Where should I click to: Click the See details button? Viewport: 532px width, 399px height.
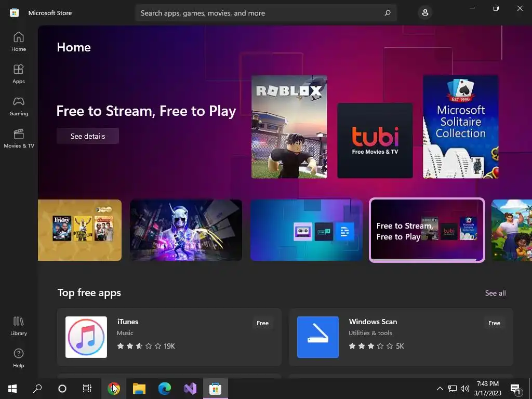click(88, 136)
